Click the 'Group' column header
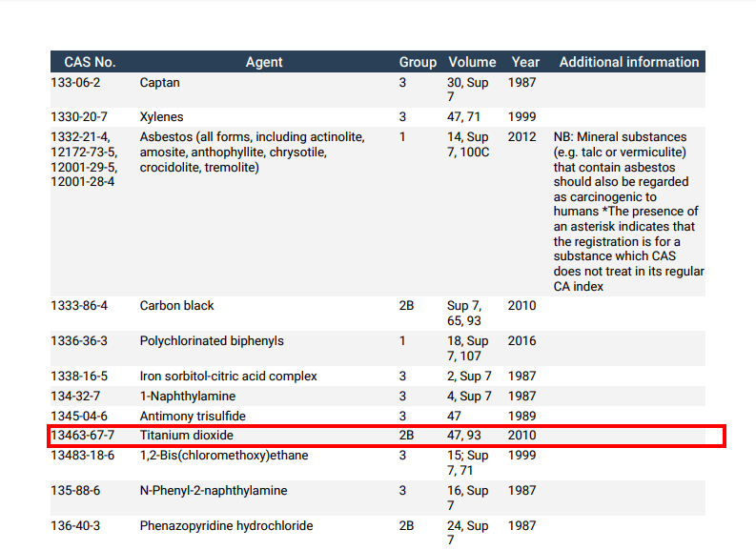Viewport: 756px width, 550px height. pos(418,62)
